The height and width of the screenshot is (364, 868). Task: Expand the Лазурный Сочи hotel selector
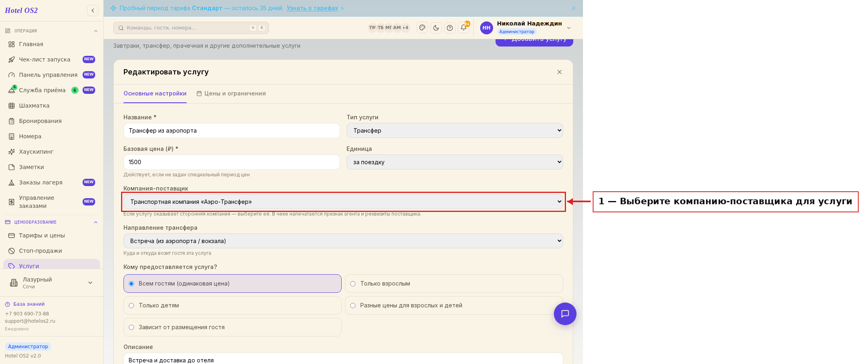51,283
